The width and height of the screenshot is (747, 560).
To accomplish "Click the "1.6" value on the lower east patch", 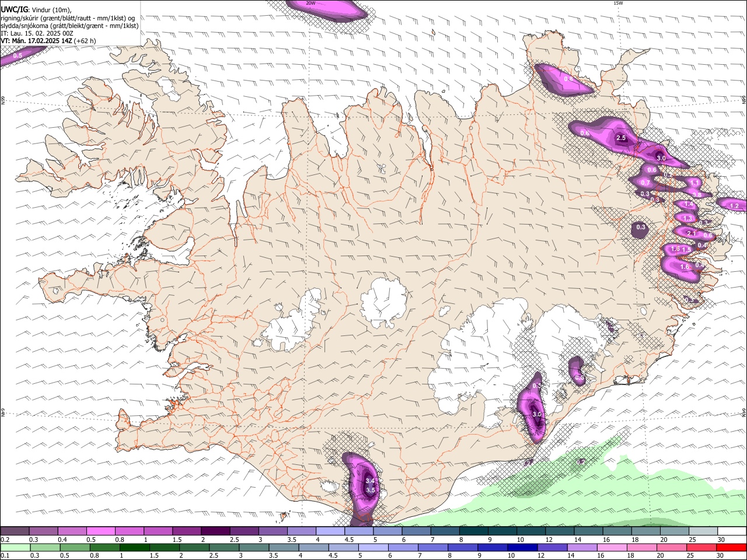I will pyautogui.click(x=685, y=267).
